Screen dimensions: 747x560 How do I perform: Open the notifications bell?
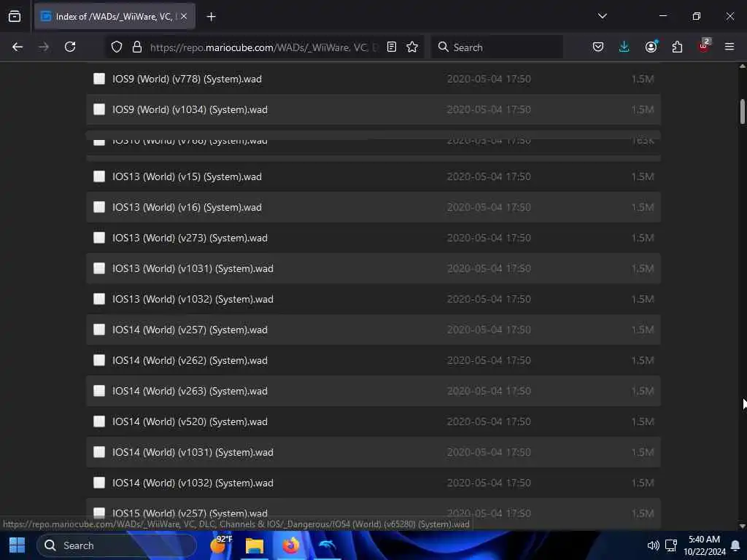735,545
